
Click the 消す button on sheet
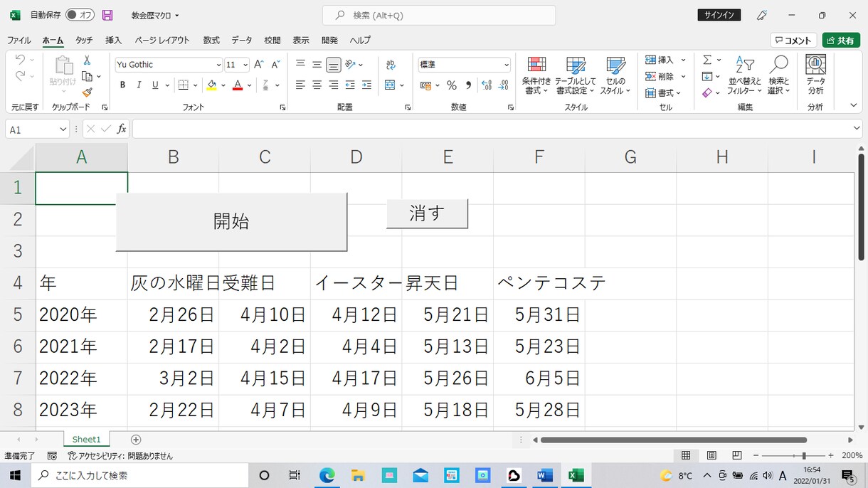[x=427, y=213]
